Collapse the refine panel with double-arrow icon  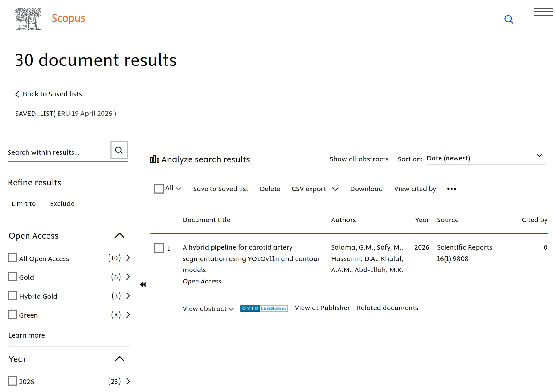pos(143,285)
